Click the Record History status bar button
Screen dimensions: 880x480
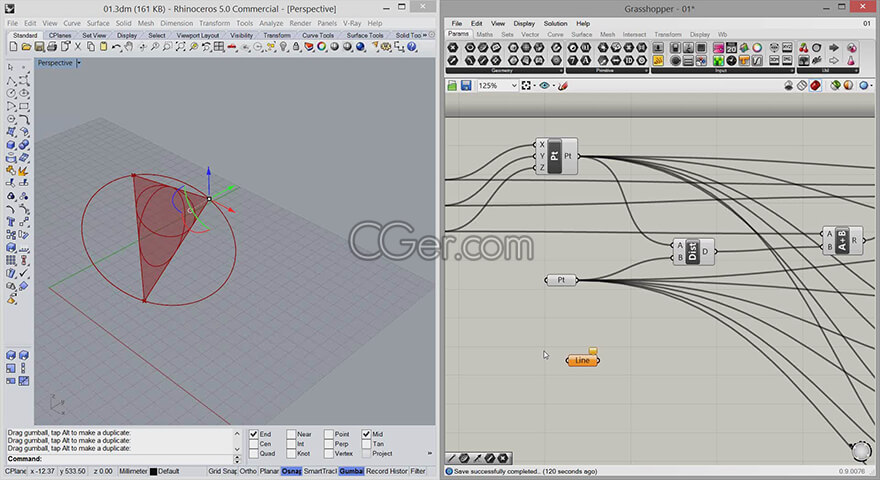(x=387, y=471)
